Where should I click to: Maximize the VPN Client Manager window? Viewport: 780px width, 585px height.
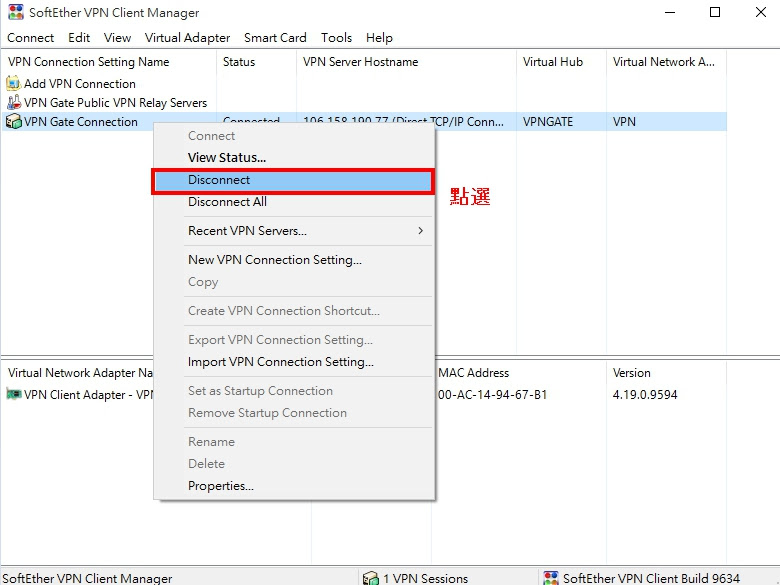[715, 12]
